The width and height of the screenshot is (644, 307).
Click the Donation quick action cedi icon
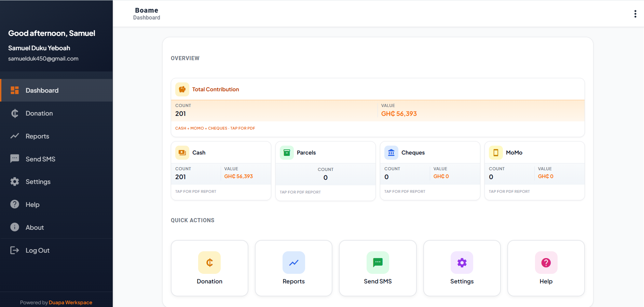(209, 263)
